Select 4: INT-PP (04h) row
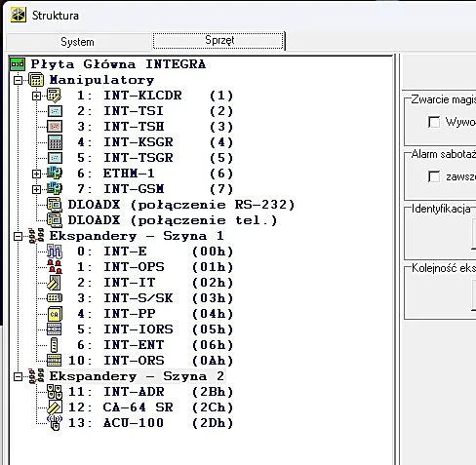476x465 pixels. click(155, 314)
